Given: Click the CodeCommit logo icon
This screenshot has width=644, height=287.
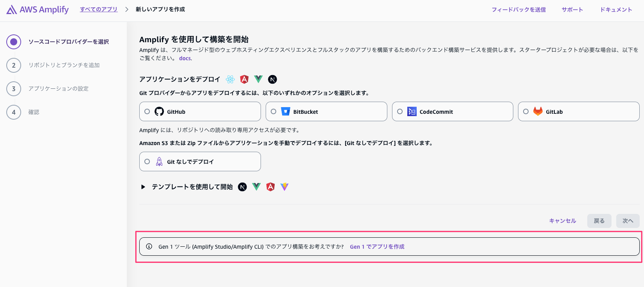Looking at the screenshot, I should pos(412,111).
